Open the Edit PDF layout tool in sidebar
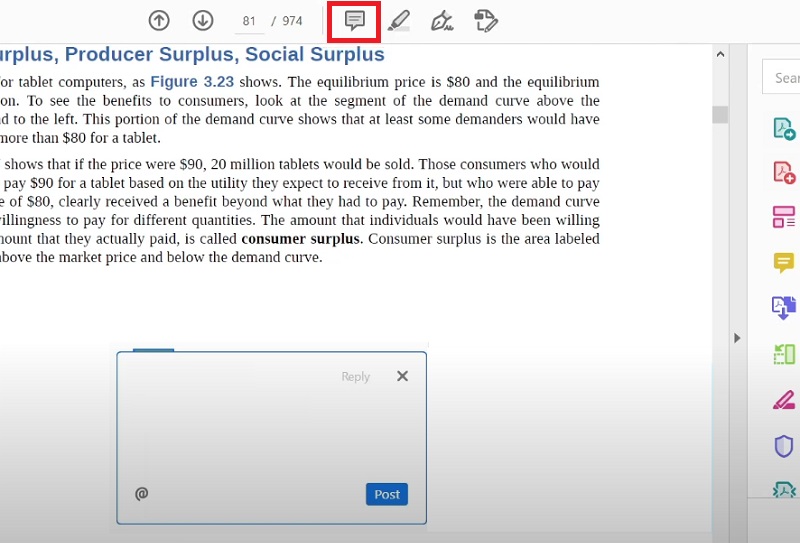This screenshot has width=800, height=543. point(784,217)
